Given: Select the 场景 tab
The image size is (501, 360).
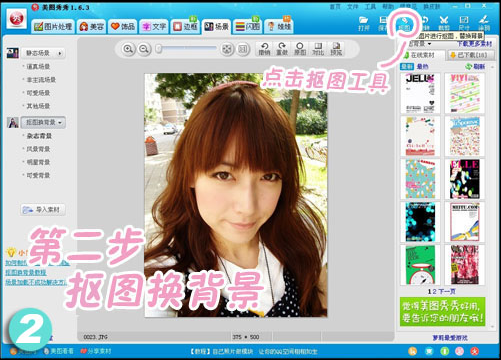Looking at the screenshot, I should [217, 26].
